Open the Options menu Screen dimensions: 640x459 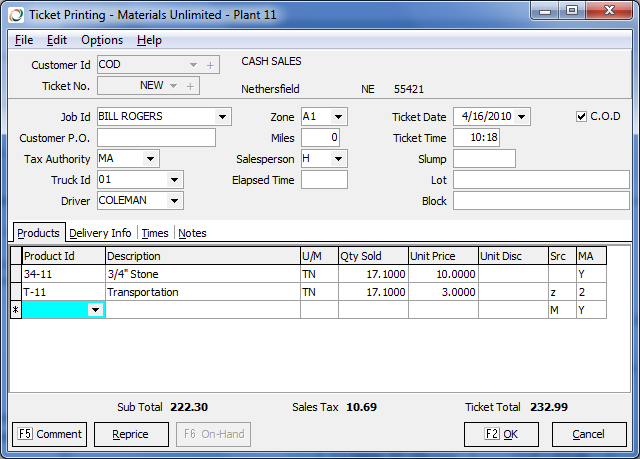click(x=102, y=40)
